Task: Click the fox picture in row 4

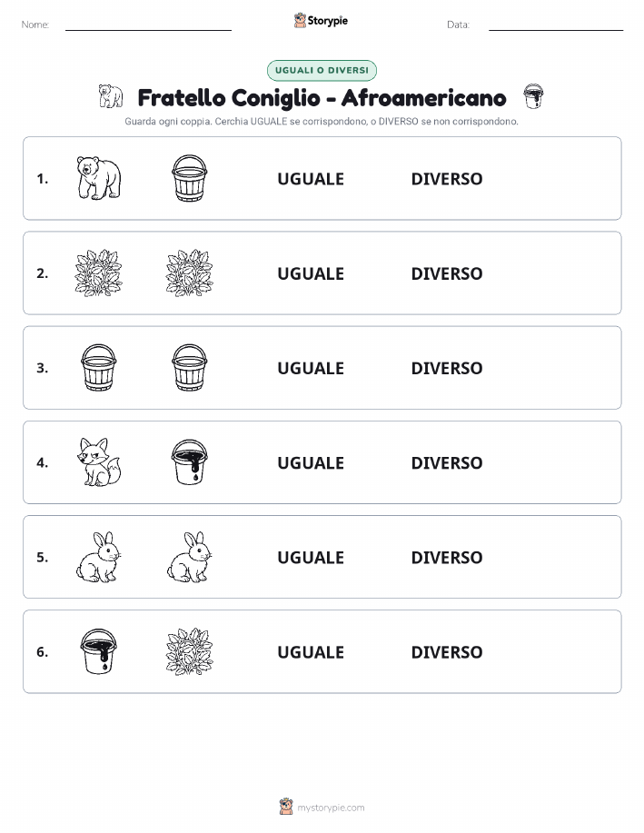Action: pyautogui.click(x=99, y=462)
